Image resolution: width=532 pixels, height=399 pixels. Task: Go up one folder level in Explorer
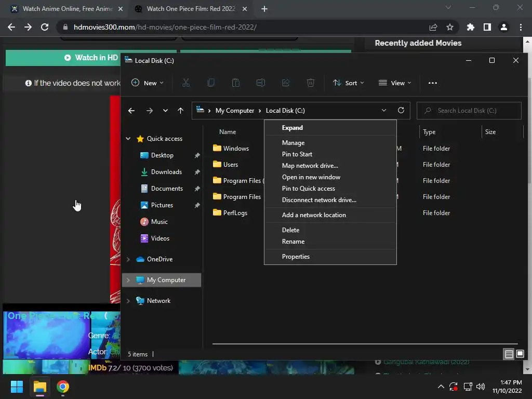pos(180,111)
